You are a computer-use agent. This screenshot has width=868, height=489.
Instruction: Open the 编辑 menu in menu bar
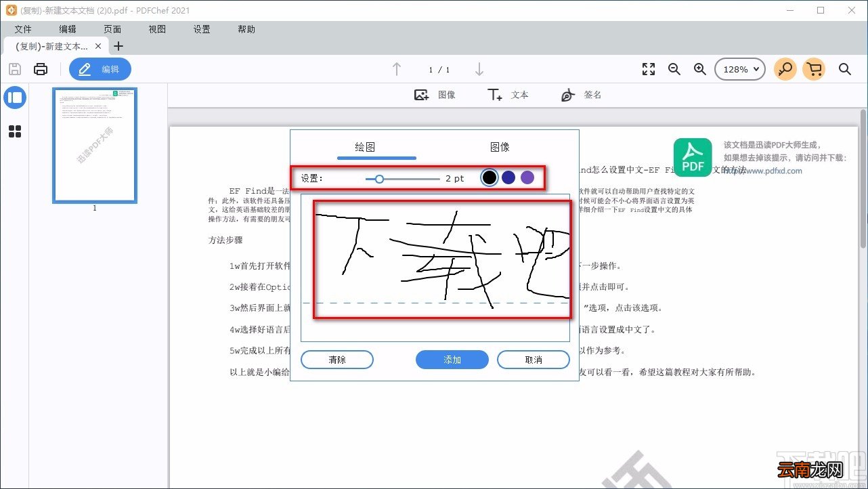pos(68,29)
